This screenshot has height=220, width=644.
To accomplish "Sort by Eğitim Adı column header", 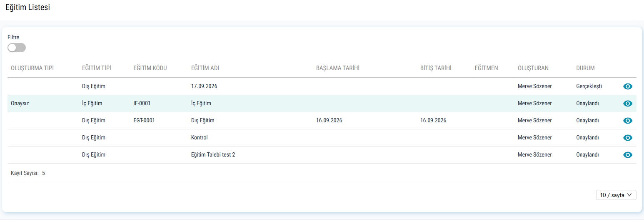I will 205,68.
